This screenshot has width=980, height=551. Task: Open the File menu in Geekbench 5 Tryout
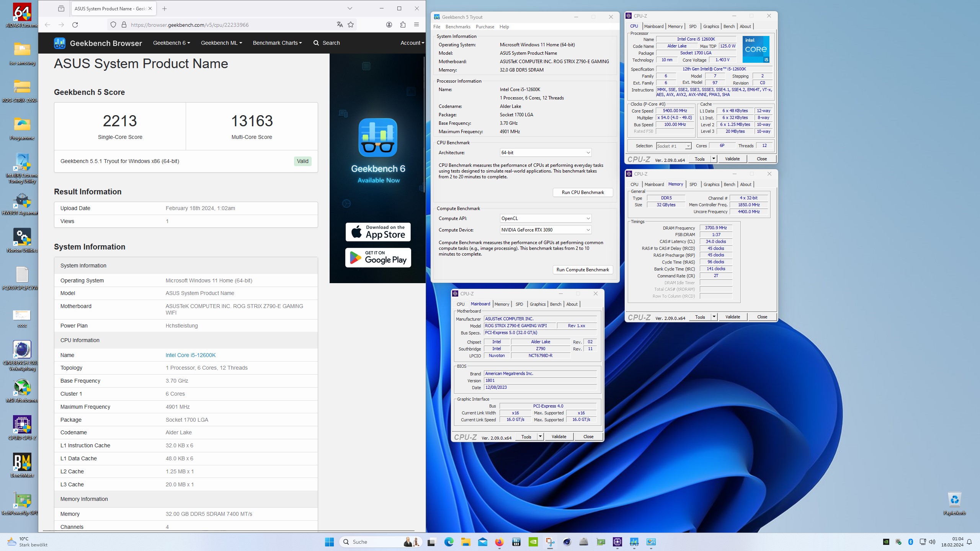437,27
